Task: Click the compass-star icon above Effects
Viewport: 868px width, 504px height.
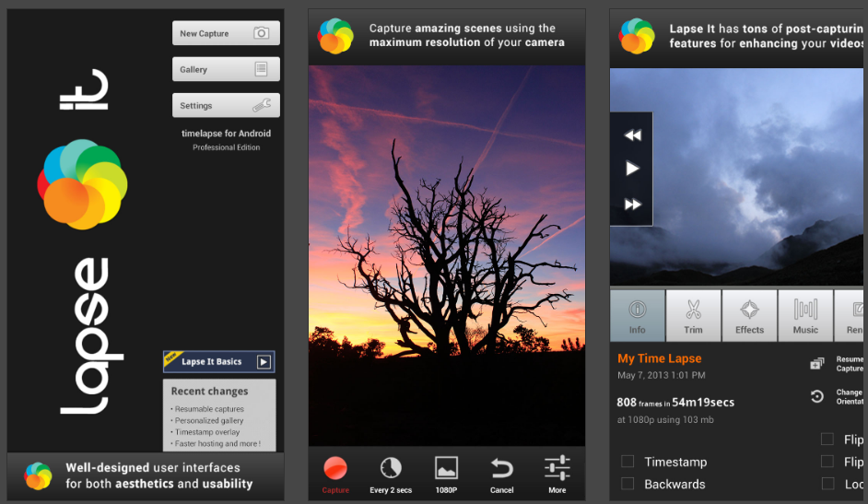Action: [x=749, y=310]
